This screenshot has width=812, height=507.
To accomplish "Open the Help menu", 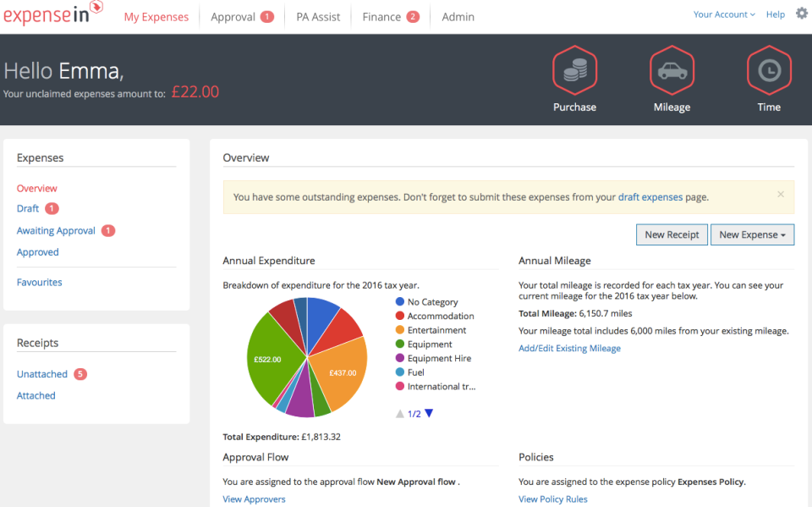I will click(775, 14).
